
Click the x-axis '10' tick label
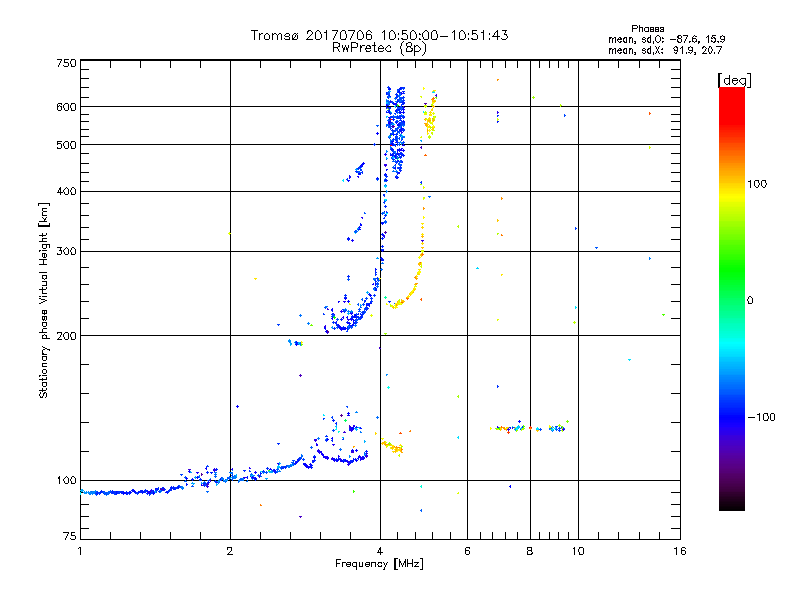click(578, 551)
